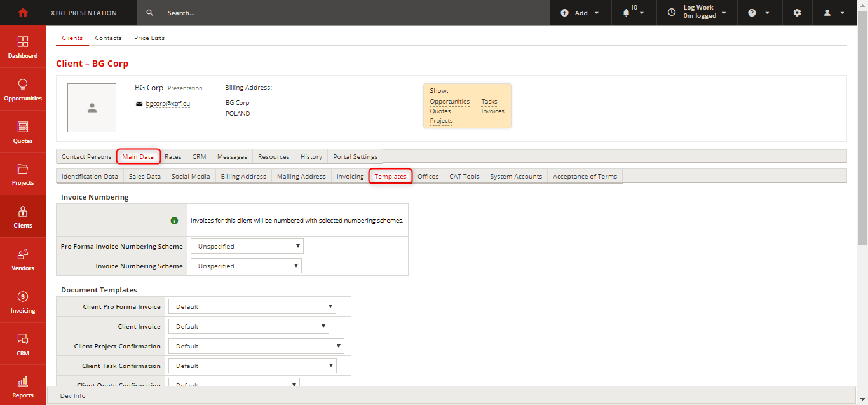Open Opportunities in the sidebar

[23, 90]
